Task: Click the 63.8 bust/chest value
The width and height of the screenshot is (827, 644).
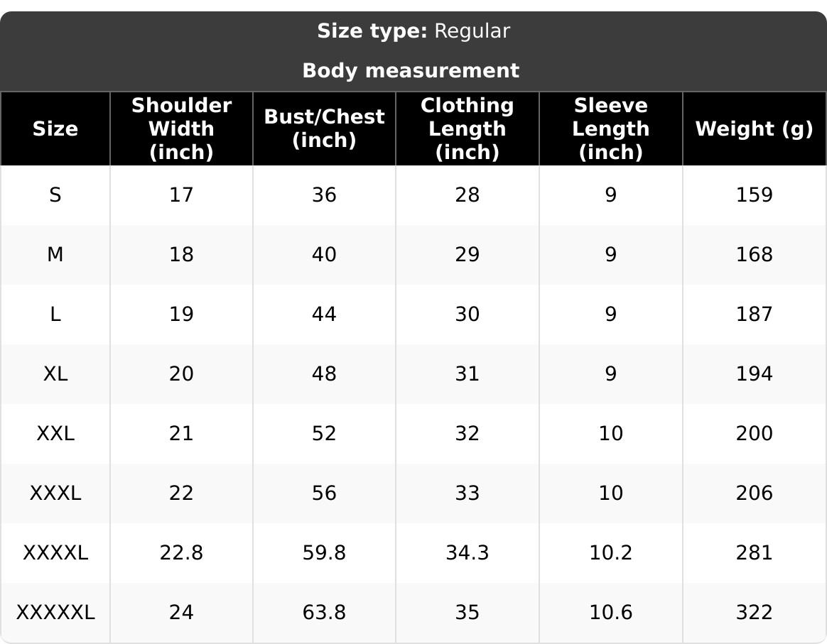Action: point(325,612)
